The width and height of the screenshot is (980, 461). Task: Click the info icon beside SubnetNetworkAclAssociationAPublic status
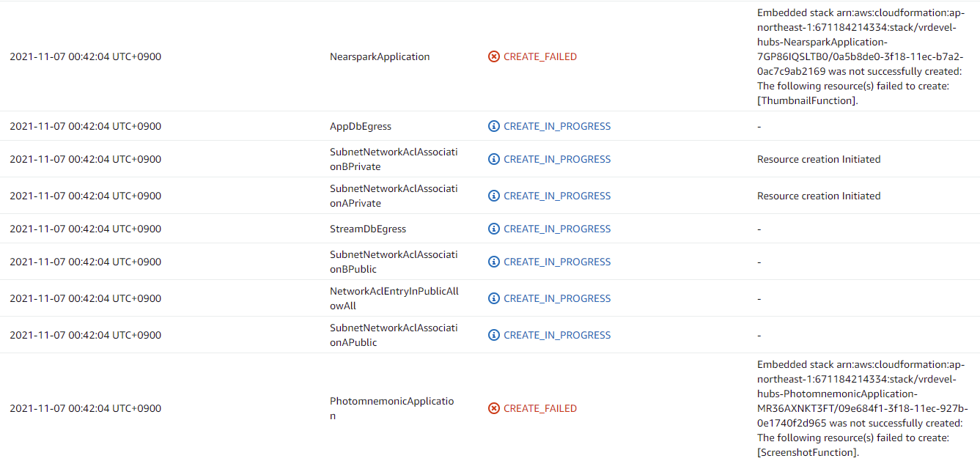click(494, 335)
